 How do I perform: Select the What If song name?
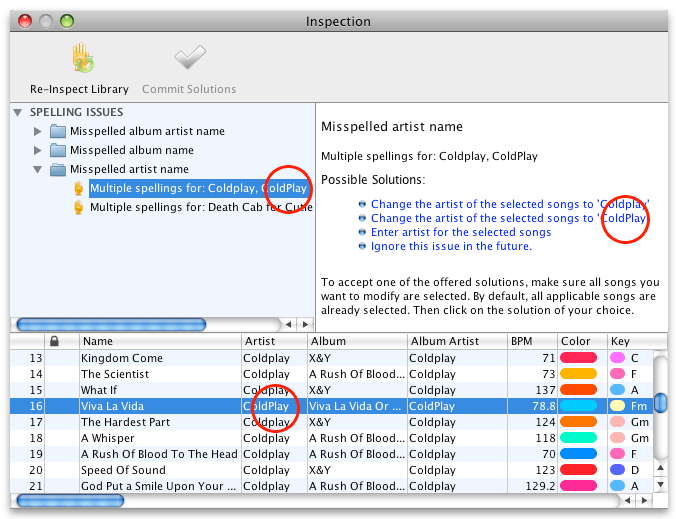99,390
